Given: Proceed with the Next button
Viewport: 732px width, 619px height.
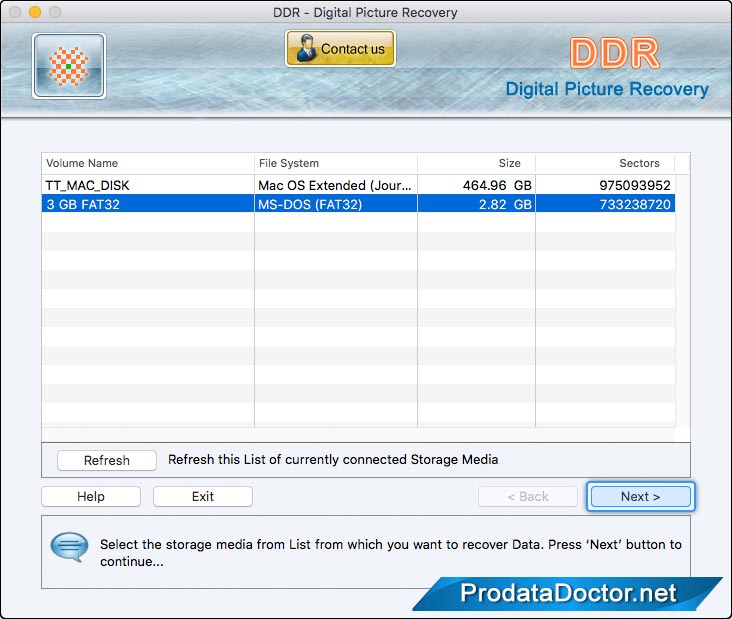Looking at the screenshot, I should (640, 496).
